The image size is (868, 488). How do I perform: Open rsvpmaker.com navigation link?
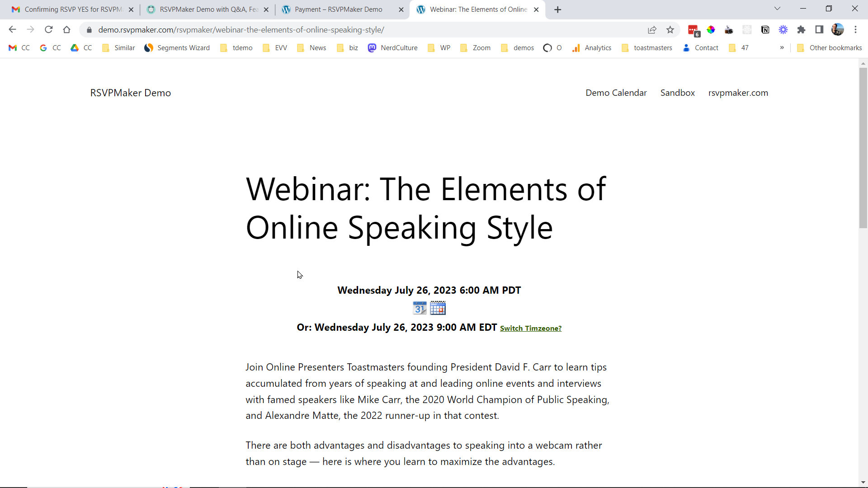pos(739,93)
